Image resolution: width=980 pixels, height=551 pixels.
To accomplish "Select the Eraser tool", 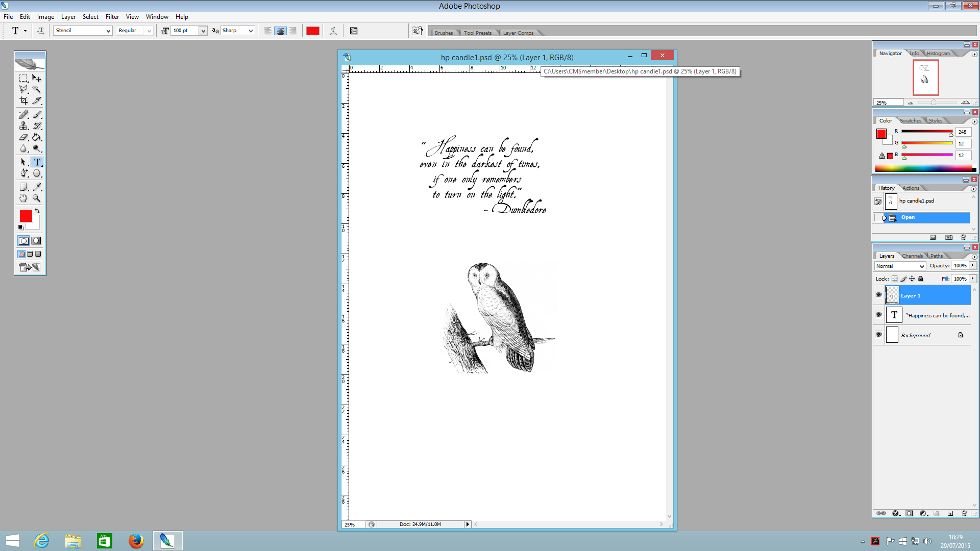I will click(x=23, y=137).
